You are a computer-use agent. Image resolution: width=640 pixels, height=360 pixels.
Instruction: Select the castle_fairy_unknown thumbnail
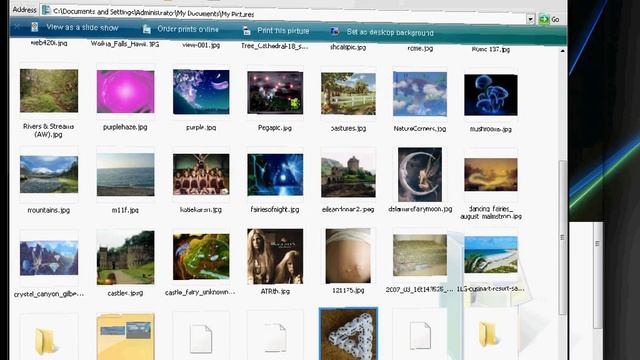(201, 257)
